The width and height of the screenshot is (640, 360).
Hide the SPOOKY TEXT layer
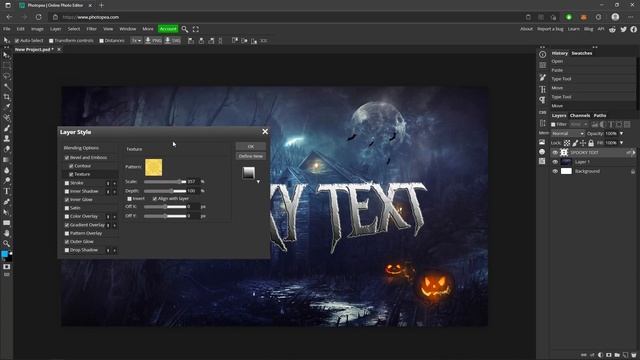[555, 153]
